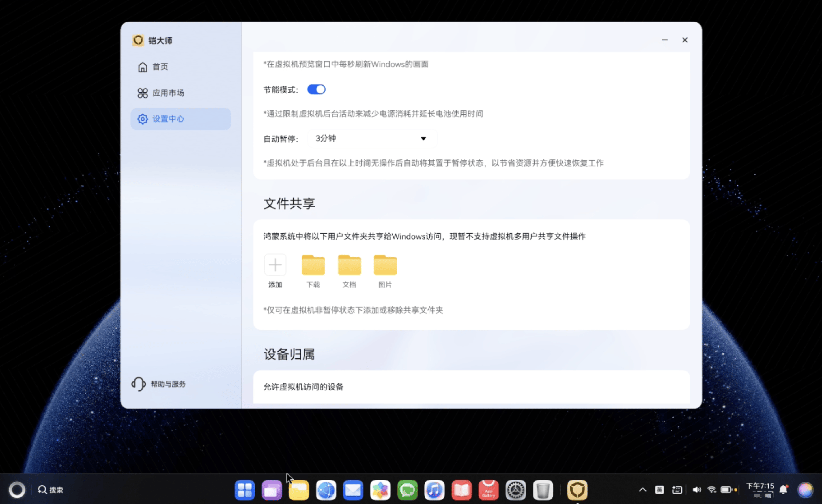Click the volume speaker tray icon

[x=696, y=490]
